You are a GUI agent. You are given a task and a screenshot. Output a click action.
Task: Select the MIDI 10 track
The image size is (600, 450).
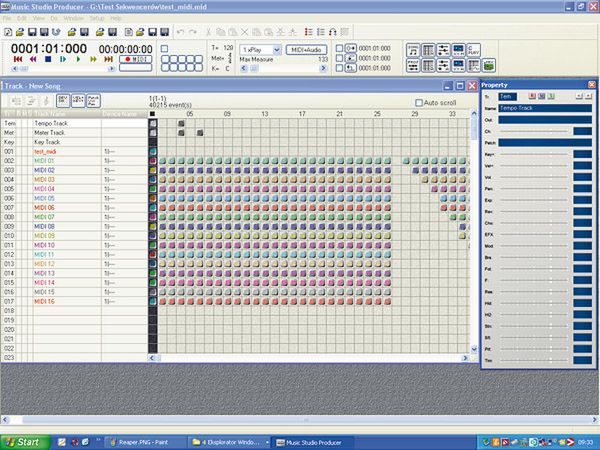[74, 245]
